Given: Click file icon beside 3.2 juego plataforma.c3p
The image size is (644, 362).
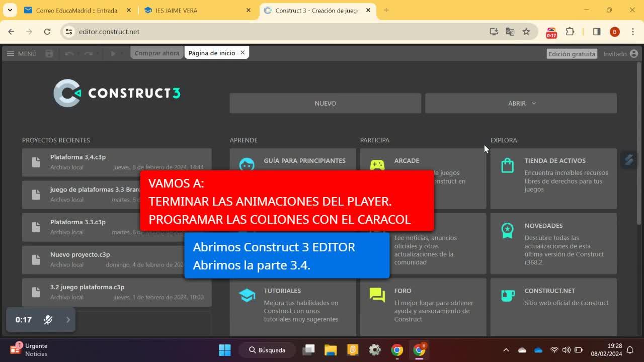Looking at the screenshot, I should coord(36,292).
